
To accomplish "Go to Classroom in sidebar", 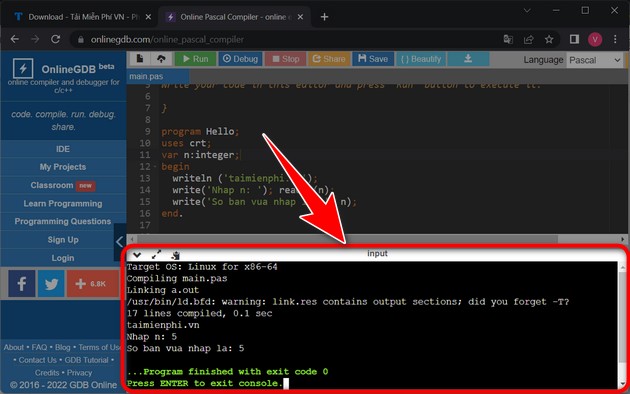I will pos(63,185).
